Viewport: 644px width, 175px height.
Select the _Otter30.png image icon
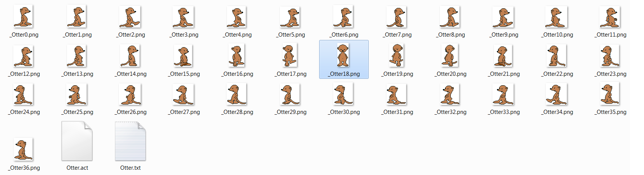click(343, 94)
